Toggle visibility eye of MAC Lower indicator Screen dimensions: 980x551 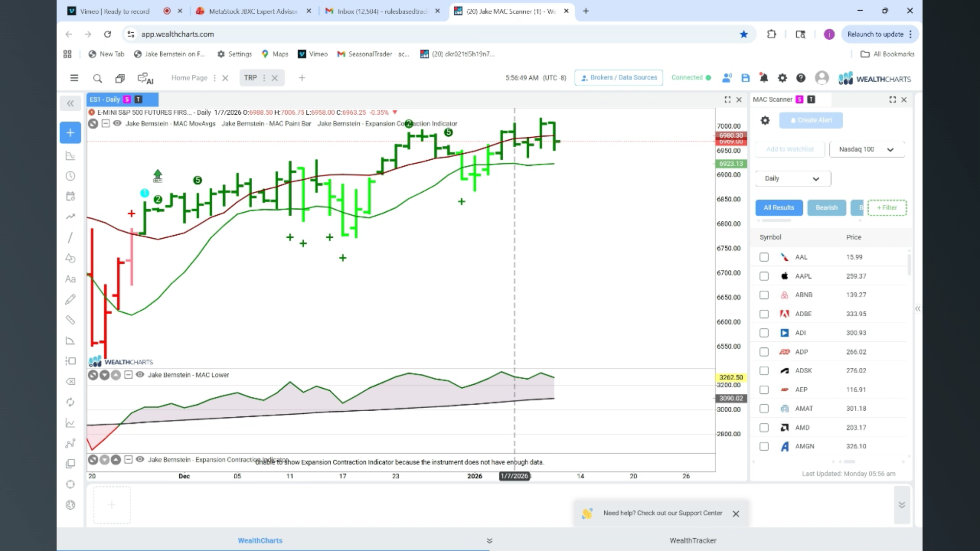click(140, 374)
